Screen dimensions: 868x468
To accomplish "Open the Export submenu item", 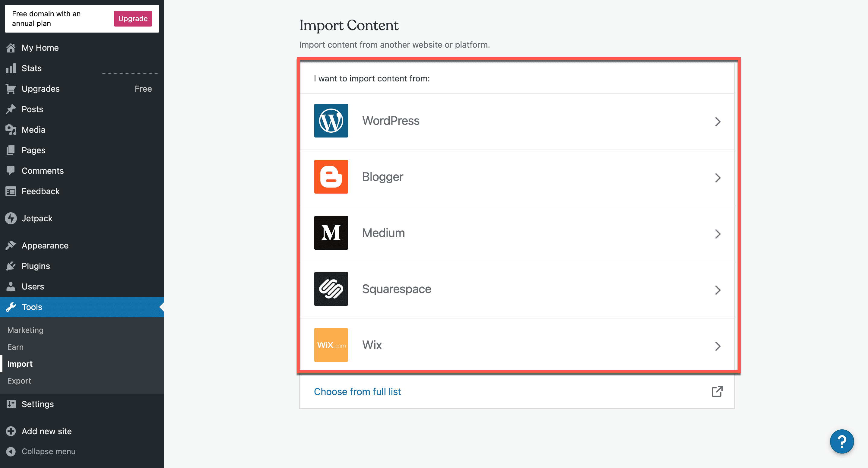I will pyautogui.click(x=19, y=381).
